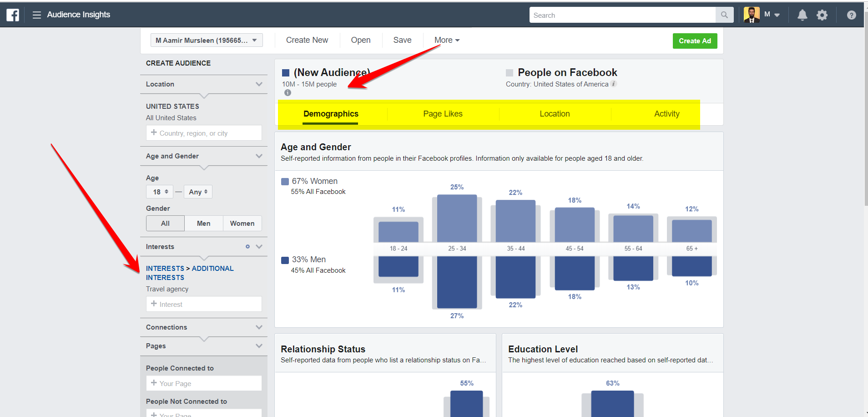The height and width of the screenshot is (417, 868).
Task: Switch to the Activity tab
Action: click(x=666, y=114)
